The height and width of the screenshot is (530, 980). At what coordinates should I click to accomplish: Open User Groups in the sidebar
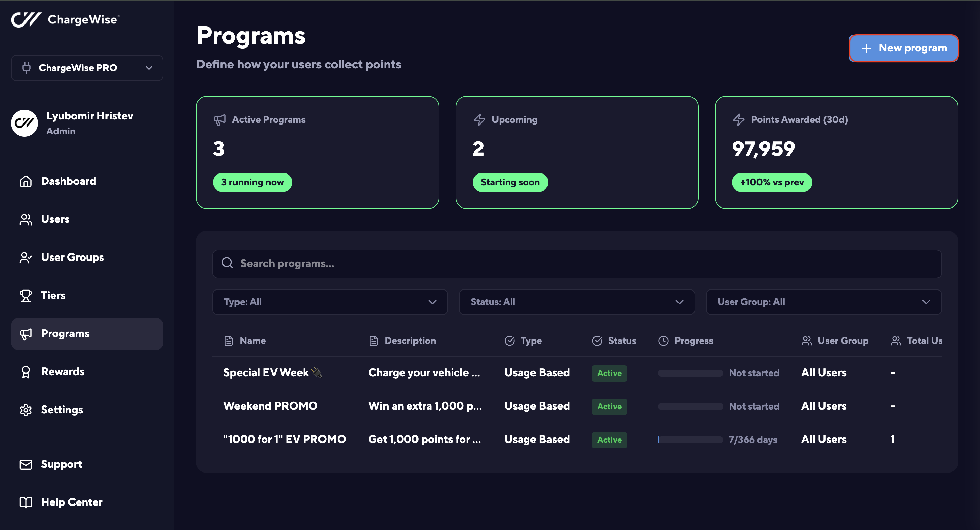(72, 258)
